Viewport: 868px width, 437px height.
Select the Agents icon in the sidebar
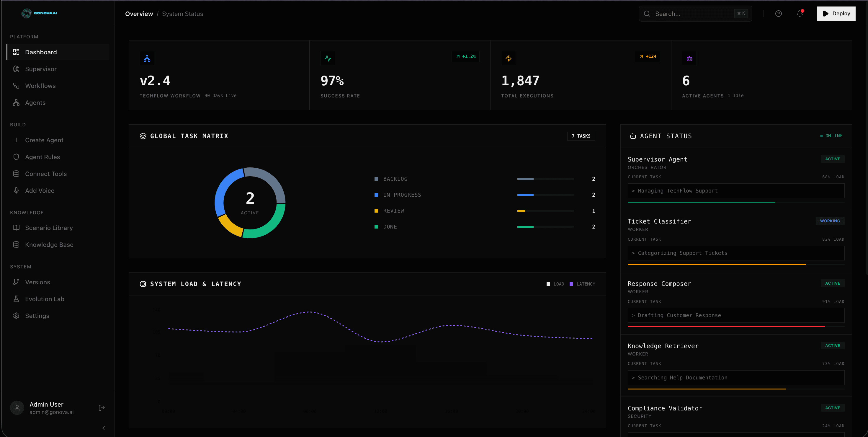click(x=16, y=102)
